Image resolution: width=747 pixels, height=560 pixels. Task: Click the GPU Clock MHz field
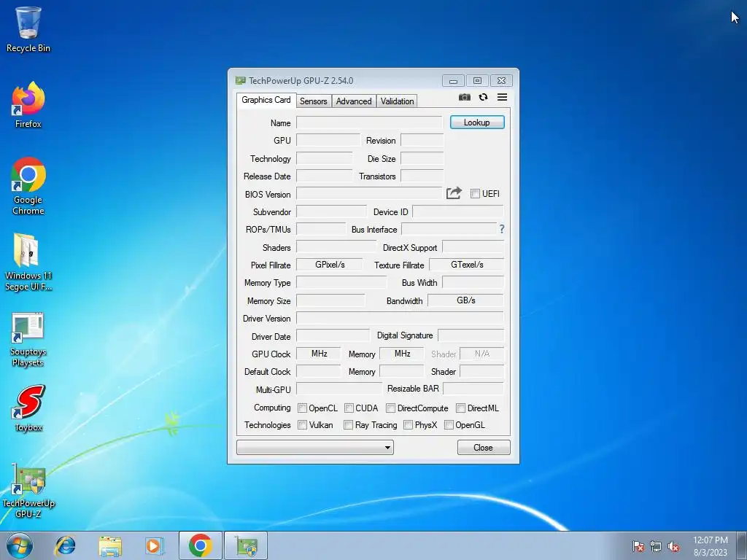319,354
